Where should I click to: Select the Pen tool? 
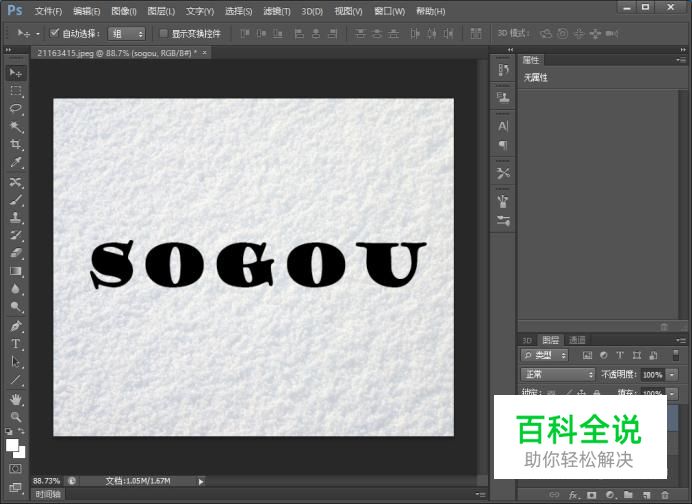tap(16, 326)
